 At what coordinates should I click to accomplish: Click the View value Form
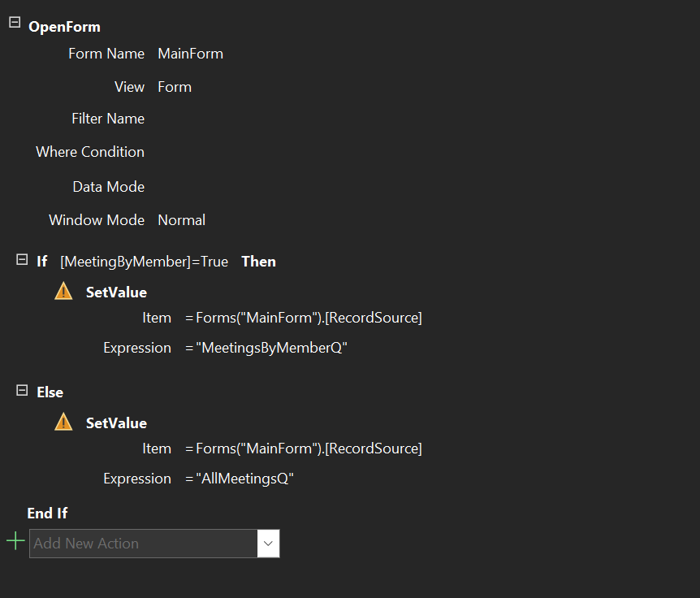tap(175, 87)
